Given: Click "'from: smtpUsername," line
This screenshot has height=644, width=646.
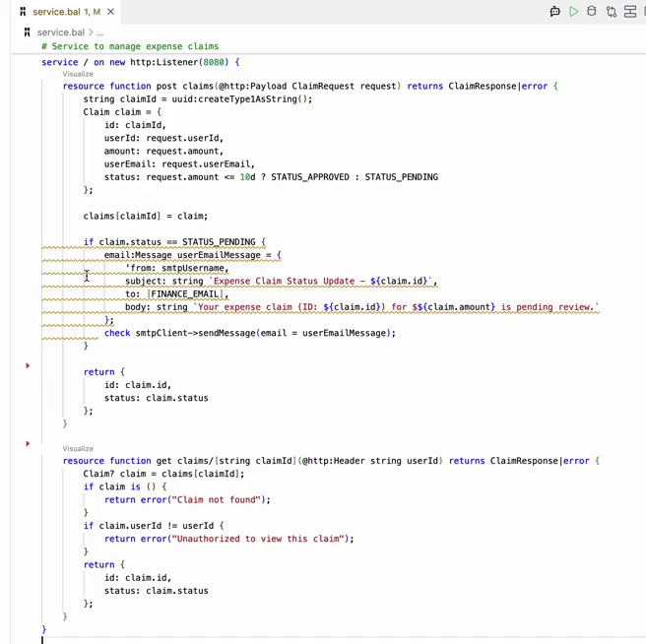Looking at the screenshot, I should (177, 268).
